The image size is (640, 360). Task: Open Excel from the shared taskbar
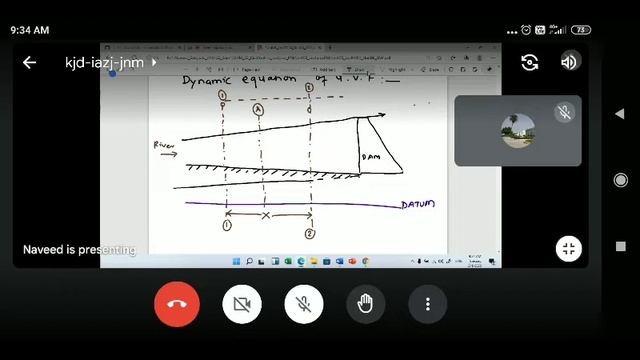coord(288,261)
